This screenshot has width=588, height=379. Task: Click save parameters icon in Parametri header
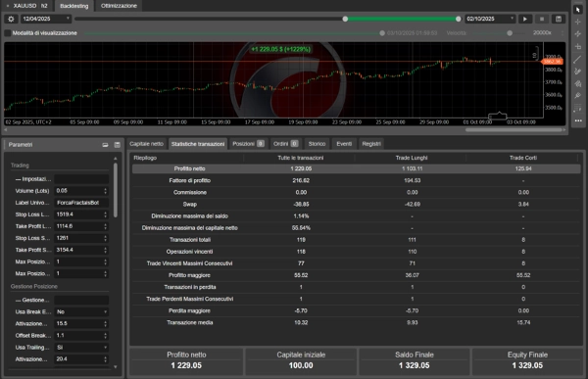pyautogui.click(x=118, y=145)
